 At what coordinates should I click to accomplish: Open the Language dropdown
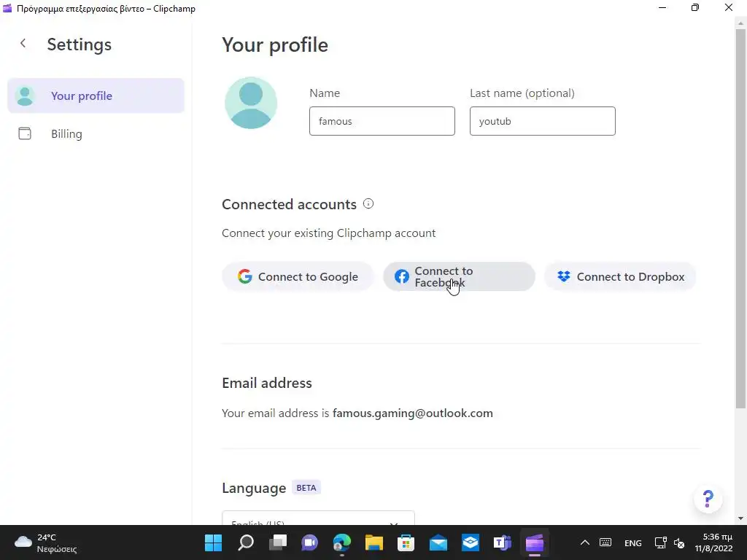[318, 518]
